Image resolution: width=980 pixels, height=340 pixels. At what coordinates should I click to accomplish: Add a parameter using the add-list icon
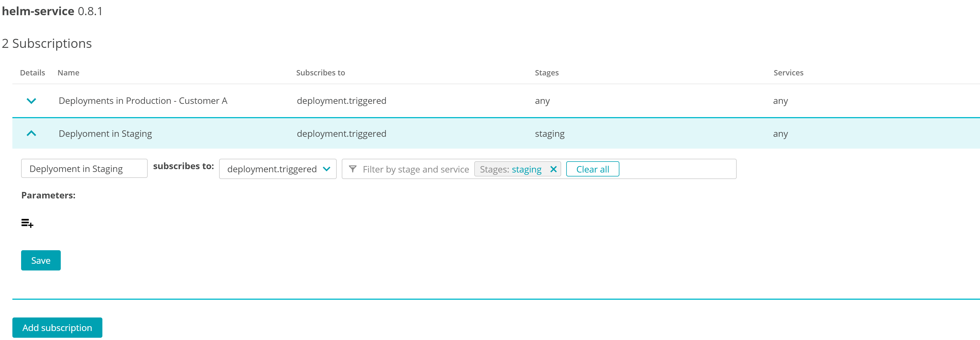click(x=27, y=223)
